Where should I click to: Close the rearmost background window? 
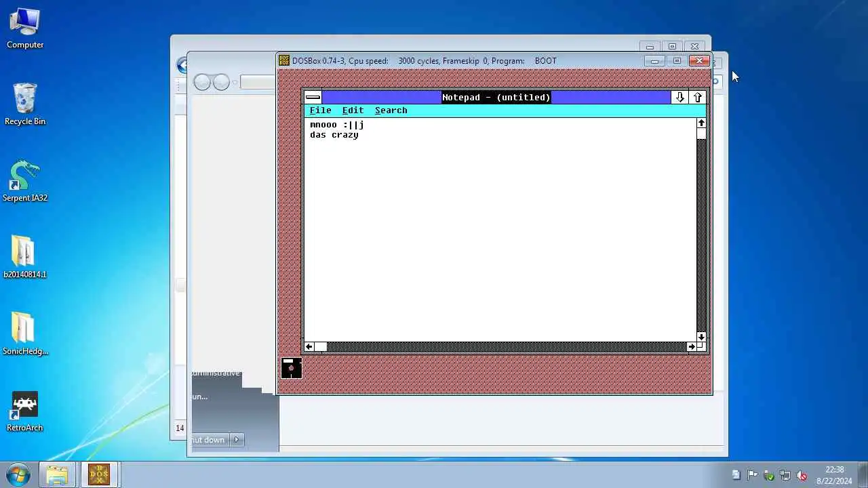(x=694, y=47)
